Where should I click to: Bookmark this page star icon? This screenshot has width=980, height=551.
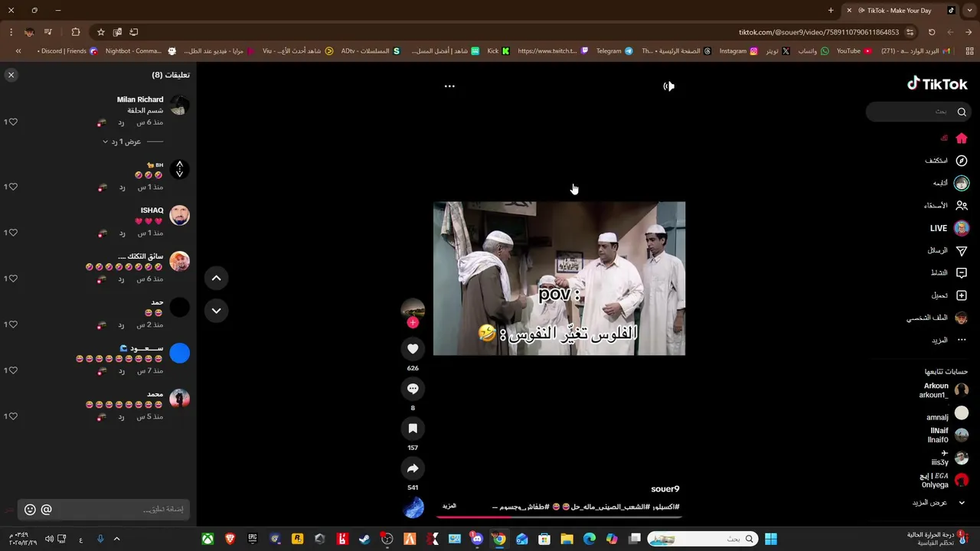(x=100, y=32)
